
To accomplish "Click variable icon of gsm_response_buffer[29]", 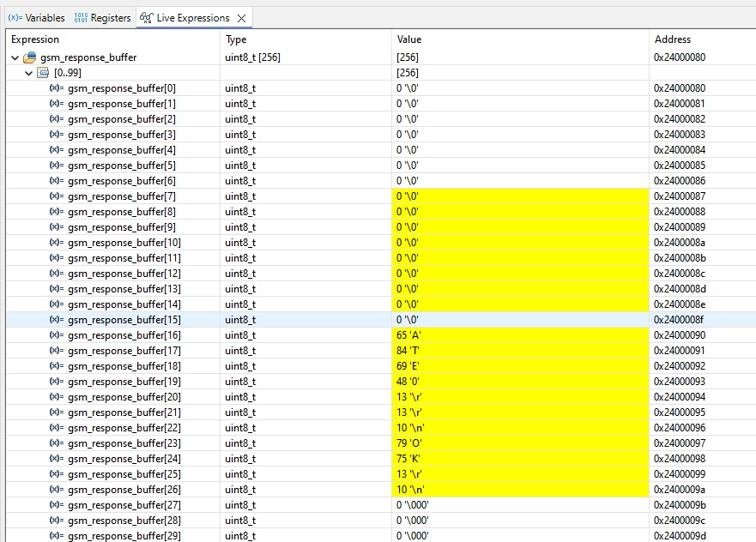I will point(57,535).
